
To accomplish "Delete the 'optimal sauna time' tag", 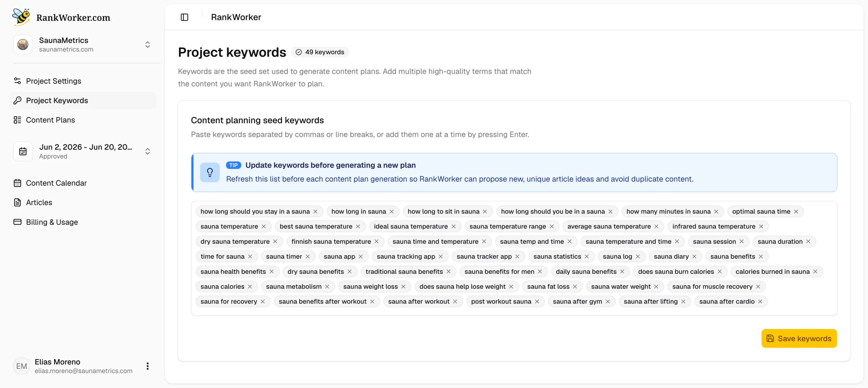I will [x=796, y=212].
